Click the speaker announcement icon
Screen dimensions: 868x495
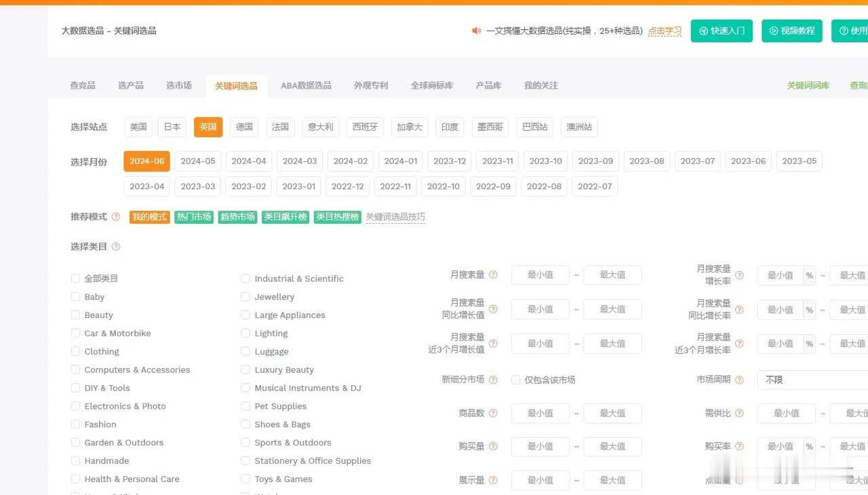(x=476, y=31)
